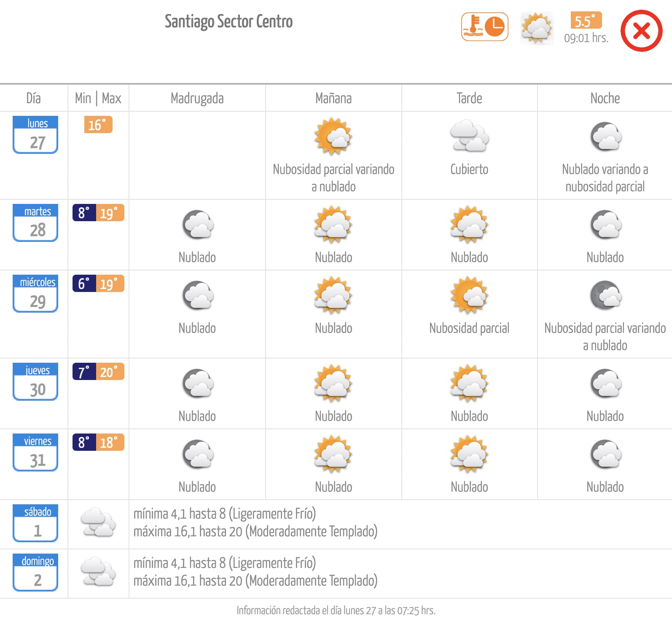Click viernes 8° minimum temperature badge
672x621 pixels.
pyautogui.click(x=84, y=442)
